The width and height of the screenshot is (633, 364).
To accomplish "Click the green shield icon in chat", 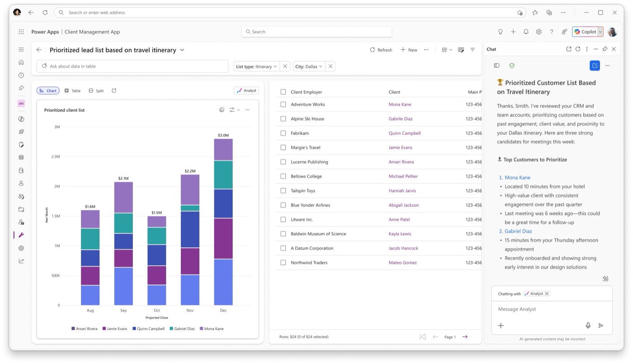I will click(x=512, y=66).
